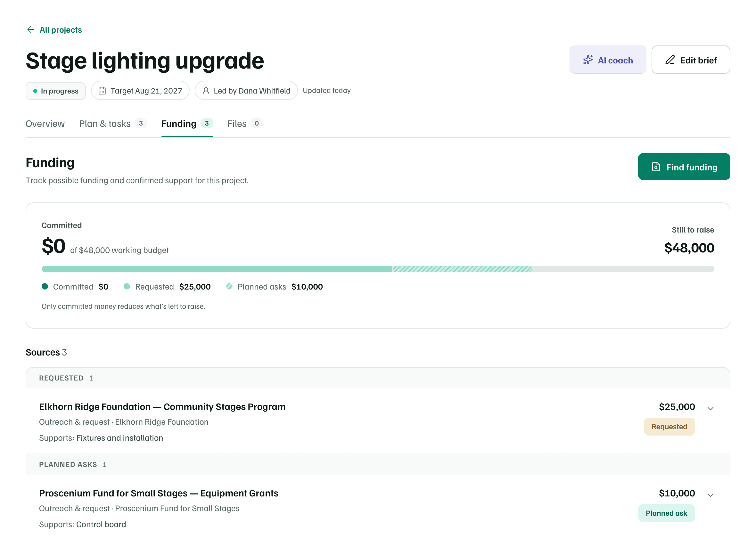This screenshot has height=540, width=756.
Task: Click the back arrow beside All projects
Action: (x=31, y=30)
